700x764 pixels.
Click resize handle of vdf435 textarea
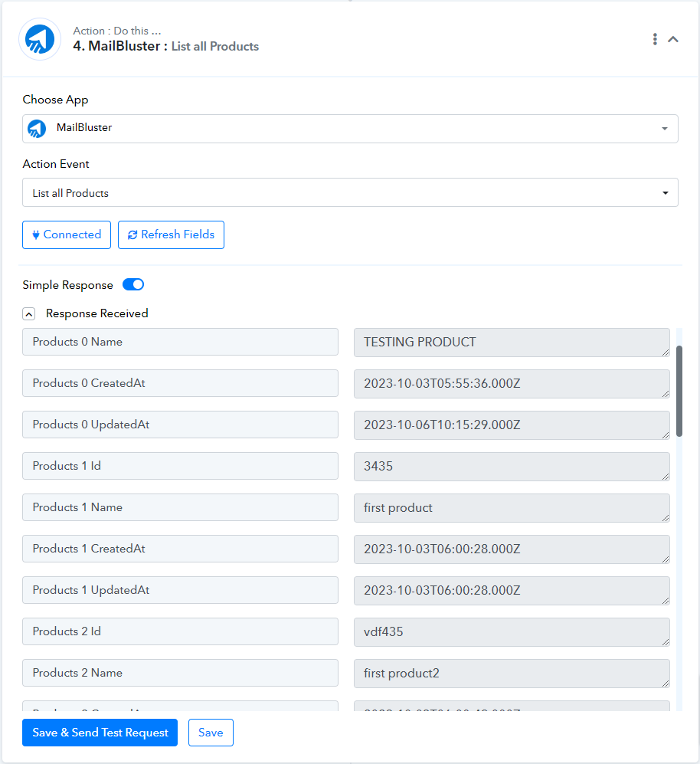click(666, 642)
